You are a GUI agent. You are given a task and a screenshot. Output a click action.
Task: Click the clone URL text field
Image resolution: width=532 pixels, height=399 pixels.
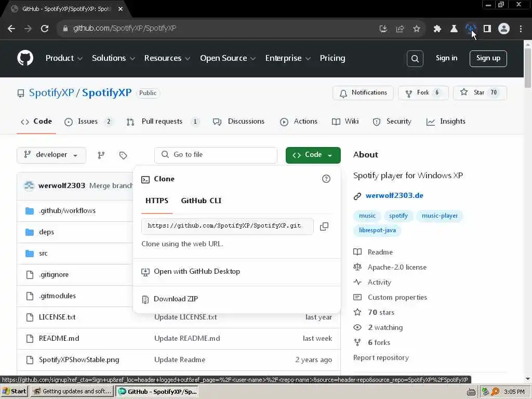click(228, 227)
